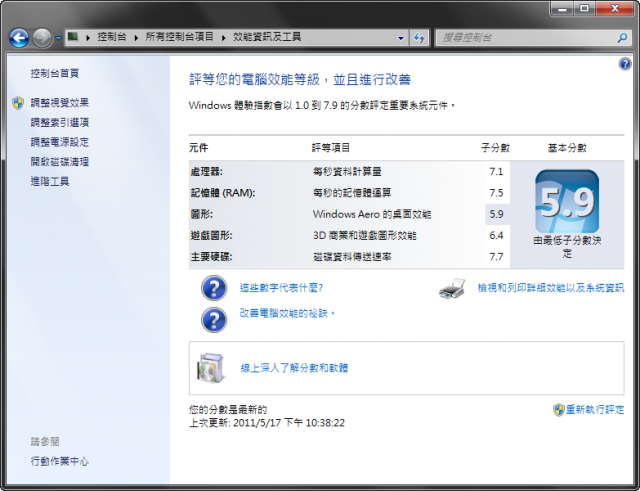Click the 7.1 processor subscore
This screenshot has width=640, height=491.
496,172
